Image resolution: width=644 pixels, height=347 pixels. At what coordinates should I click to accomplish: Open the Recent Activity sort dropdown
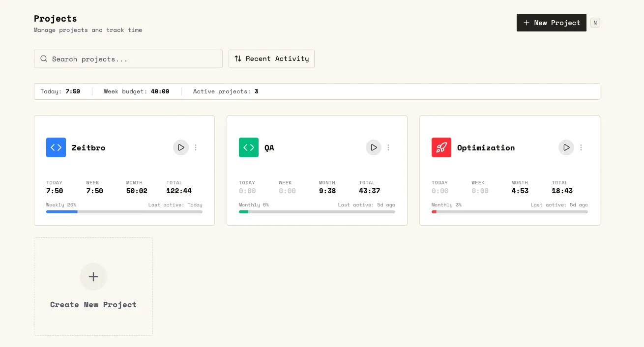[x=271, y=58]
